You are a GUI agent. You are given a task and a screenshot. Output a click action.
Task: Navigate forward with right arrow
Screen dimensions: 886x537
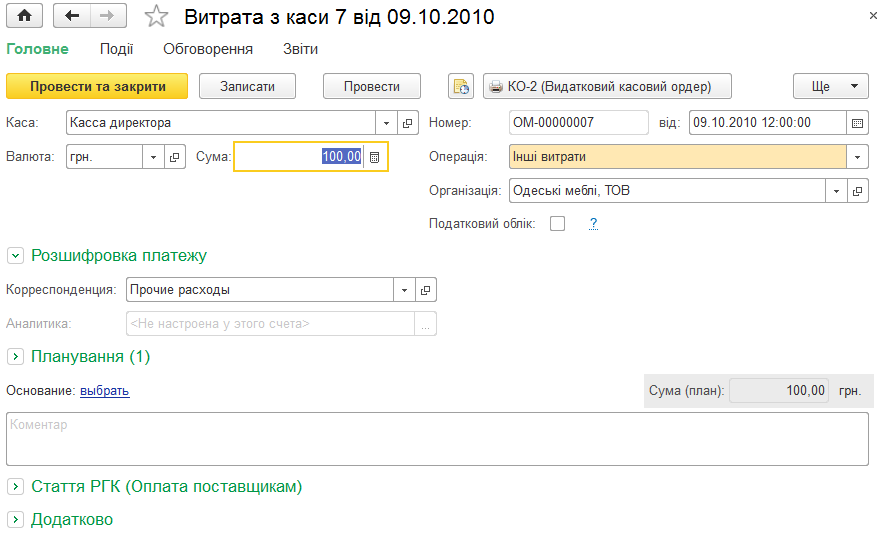pyautogui.click(x=107, y=16)
